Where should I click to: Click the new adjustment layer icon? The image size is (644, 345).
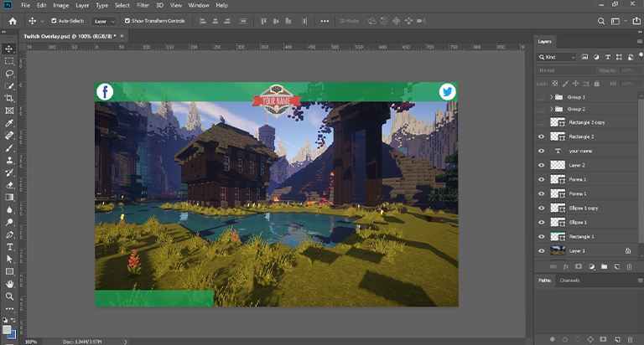591,267
